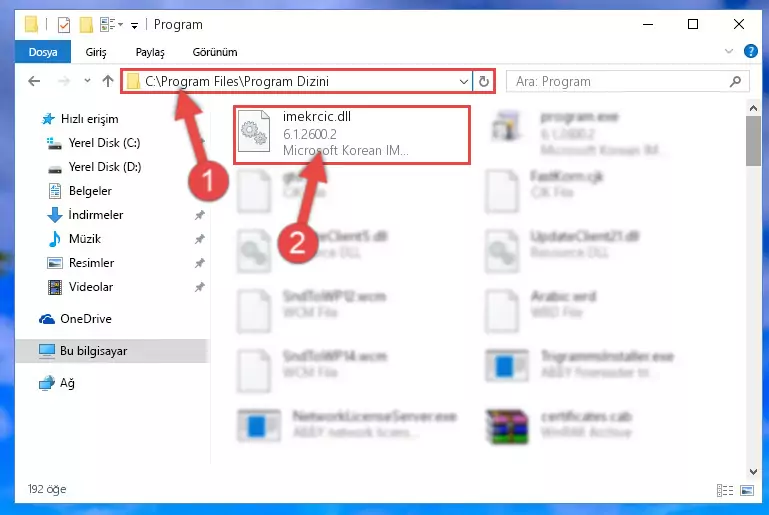Select the FastKorn.cjk file
Viewport: 769px width, 515px height.
pos(544,190)
